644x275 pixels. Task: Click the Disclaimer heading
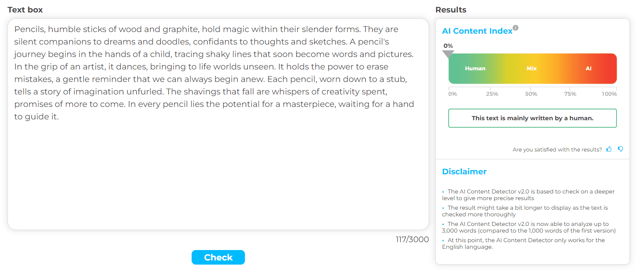(x=464, y=171)
